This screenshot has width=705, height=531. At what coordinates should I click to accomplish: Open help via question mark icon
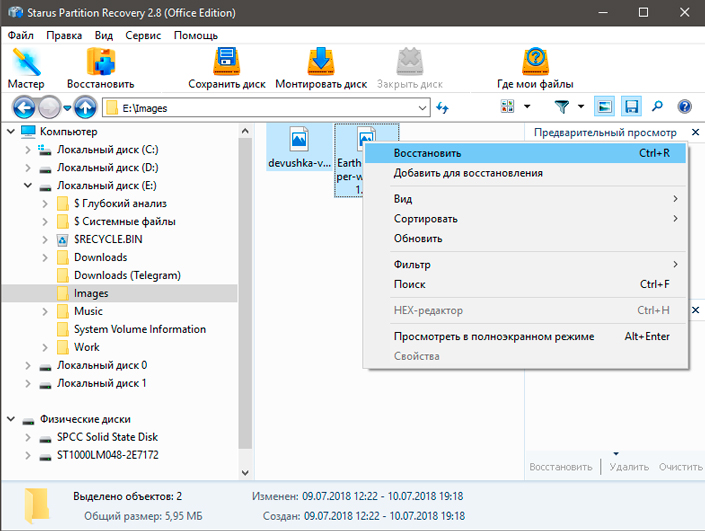685,106
